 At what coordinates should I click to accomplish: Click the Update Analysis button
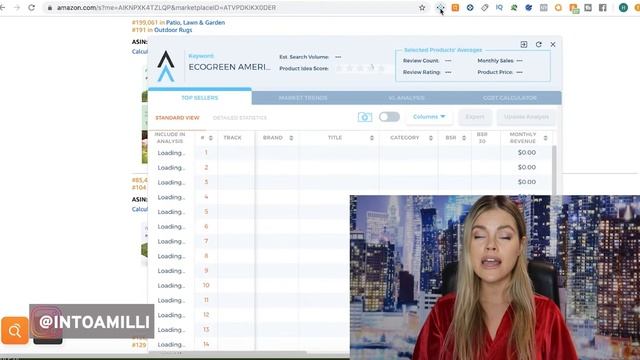526,117
